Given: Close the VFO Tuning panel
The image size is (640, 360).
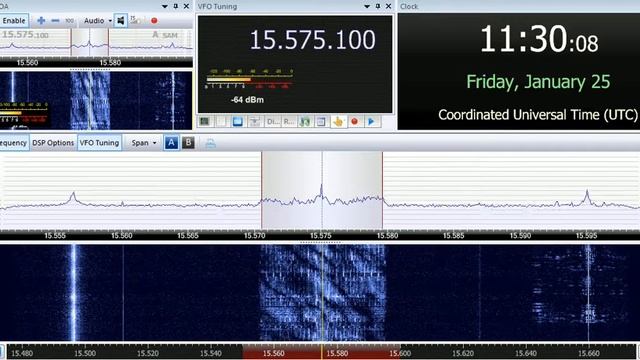Looking at the screenshot, I should click(x=389, y=6).
